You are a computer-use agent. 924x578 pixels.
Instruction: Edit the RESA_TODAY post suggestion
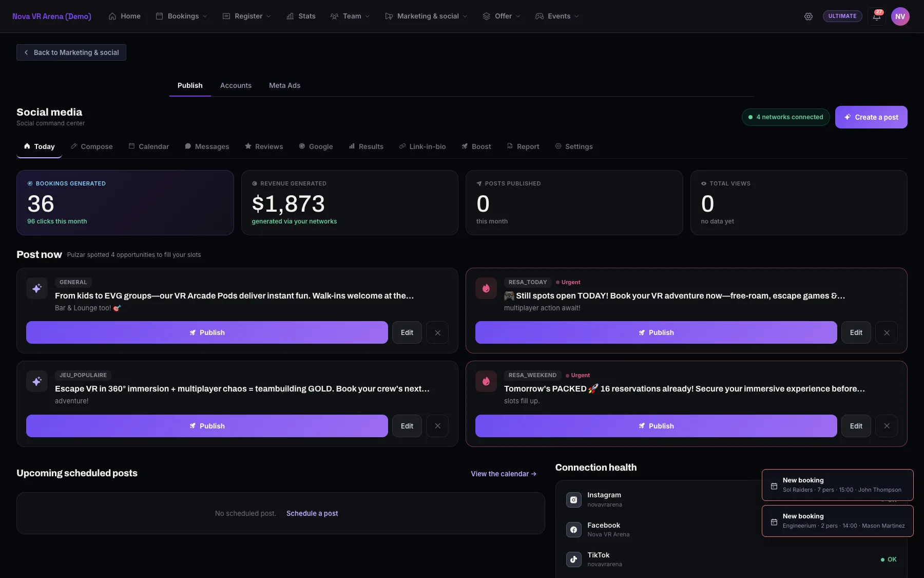[x=856, y=332]
